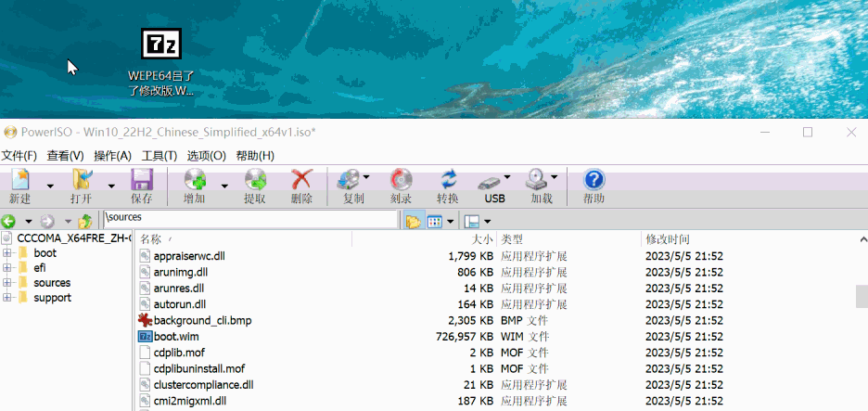This screenshot has width=868, height=411.
Task: Open the 查看(V) menu
Action: pyautogui.click(x=65, y=156)
